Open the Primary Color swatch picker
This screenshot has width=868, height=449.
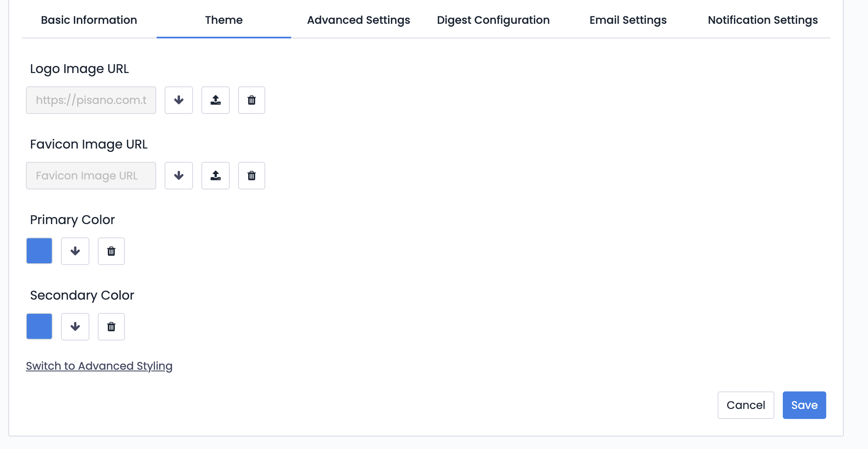[x=39, y=251]
